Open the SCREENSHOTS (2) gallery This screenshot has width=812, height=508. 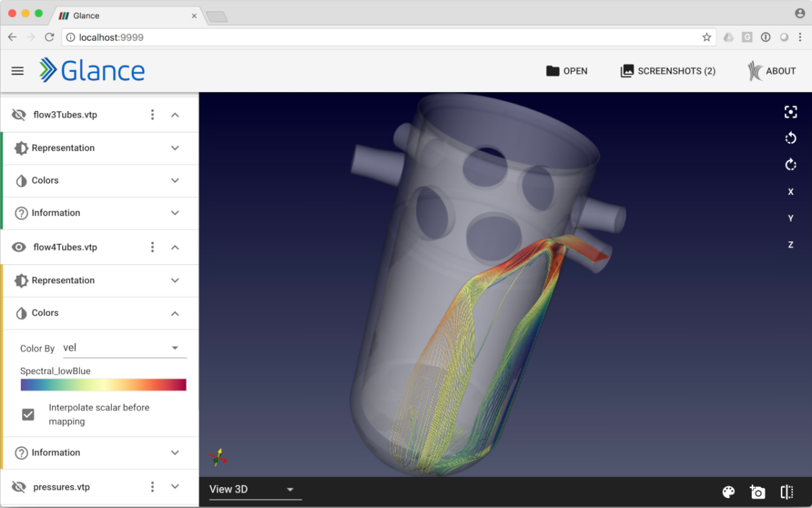coord(668,71)
